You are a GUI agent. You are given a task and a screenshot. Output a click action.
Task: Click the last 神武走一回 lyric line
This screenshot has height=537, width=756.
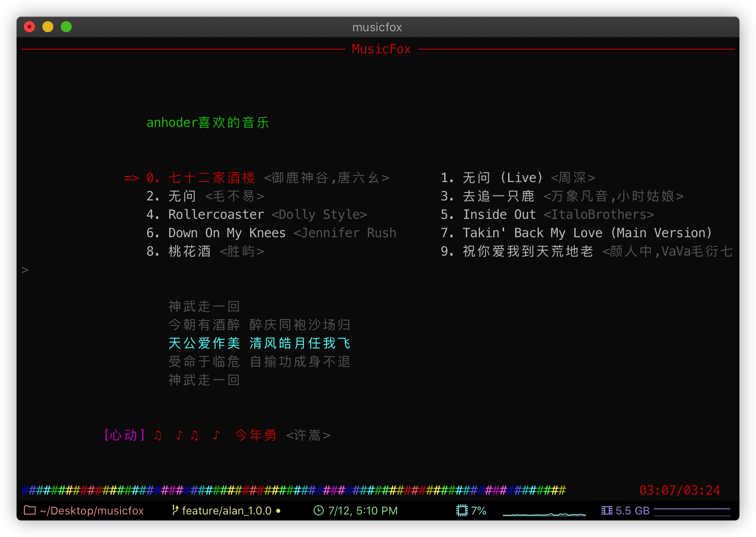204,380
